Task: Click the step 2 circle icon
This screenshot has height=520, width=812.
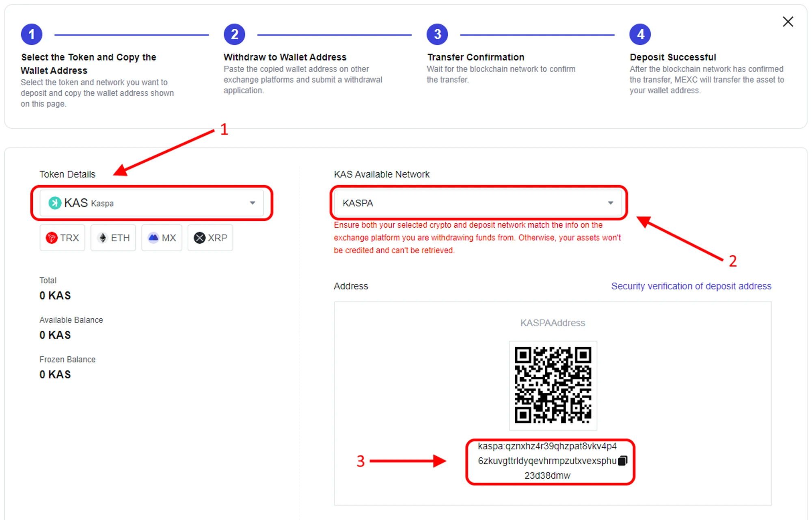Action: (x=234, y=35)
